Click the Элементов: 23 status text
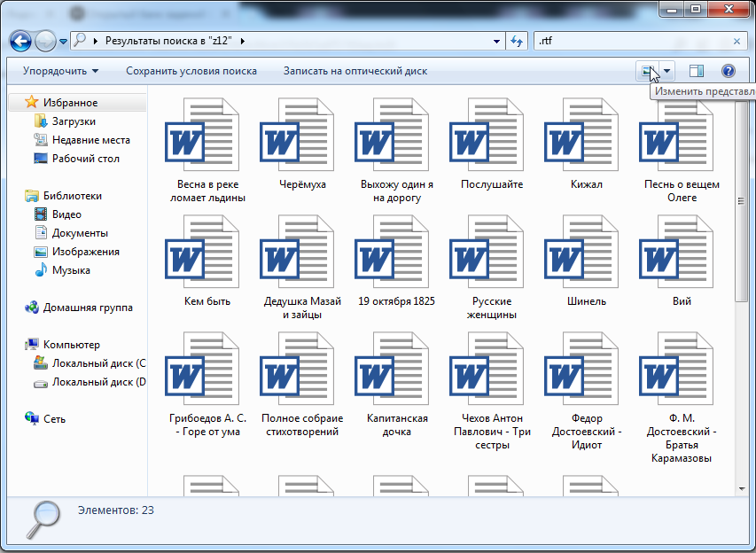 116,510
